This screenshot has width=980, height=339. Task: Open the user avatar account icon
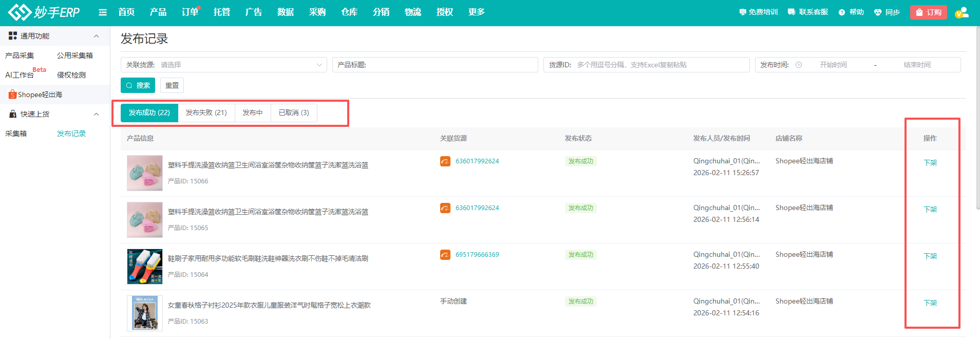(x=962, y=12)
